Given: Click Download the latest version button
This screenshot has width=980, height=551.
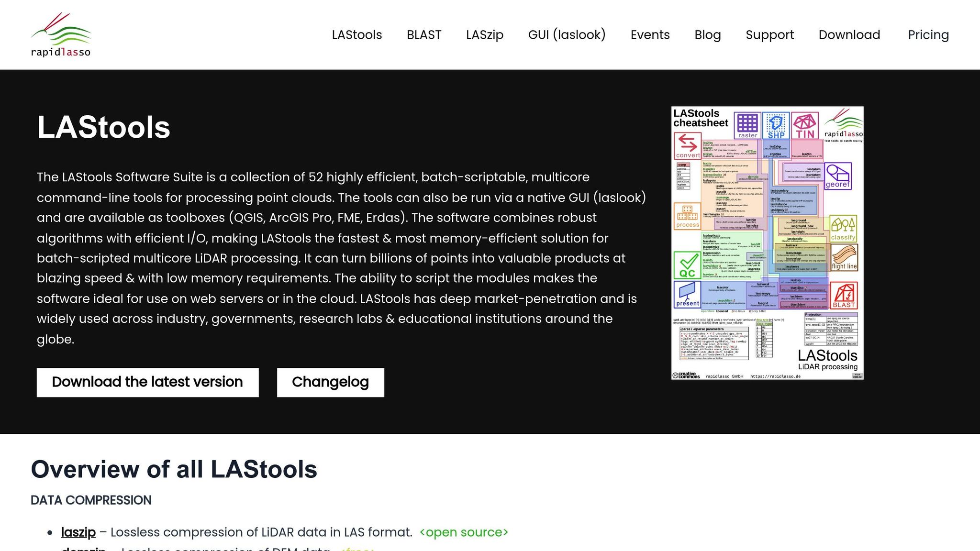Looking at the screenshot, I should point(147,382).
